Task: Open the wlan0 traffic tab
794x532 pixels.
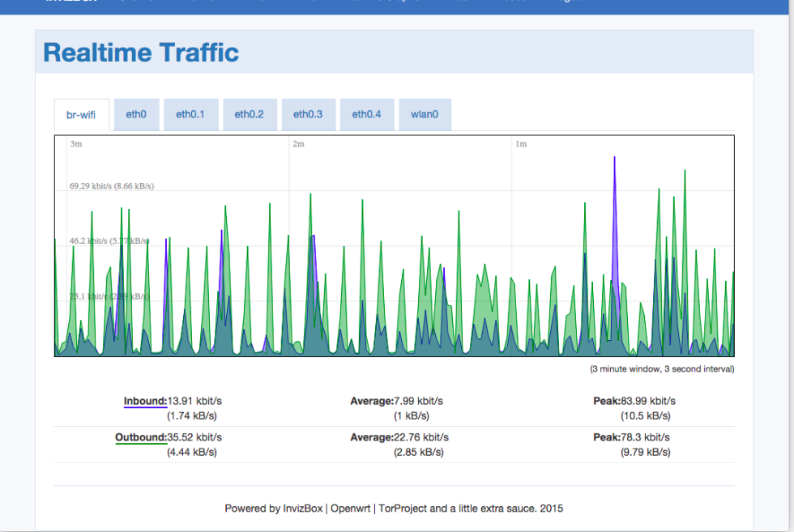Action: (425, 114)
